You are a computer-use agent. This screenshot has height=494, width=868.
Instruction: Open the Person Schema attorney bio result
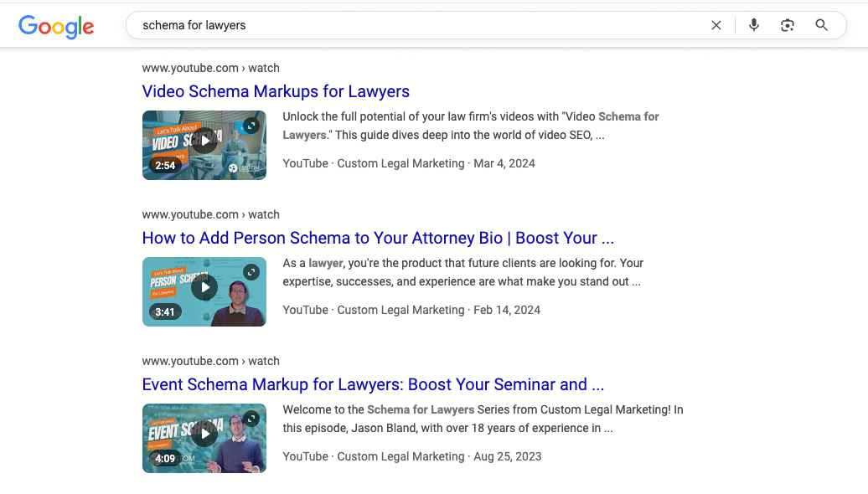379,238
